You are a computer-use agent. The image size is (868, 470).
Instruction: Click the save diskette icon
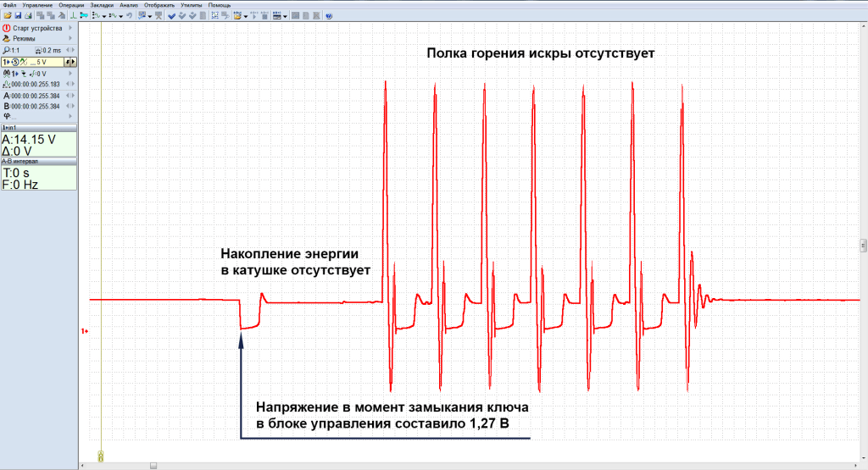coord(17,15)
